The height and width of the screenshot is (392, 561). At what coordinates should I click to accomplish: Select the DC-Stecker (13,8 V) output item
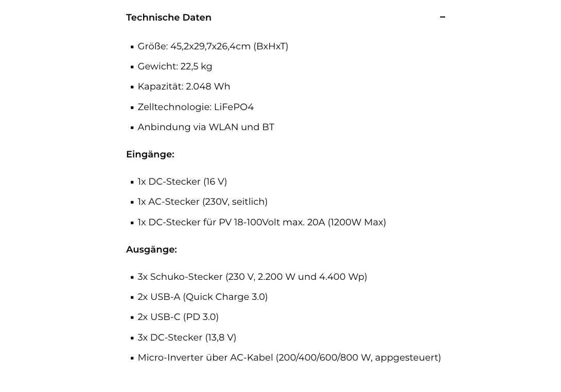tap(187, 337)
